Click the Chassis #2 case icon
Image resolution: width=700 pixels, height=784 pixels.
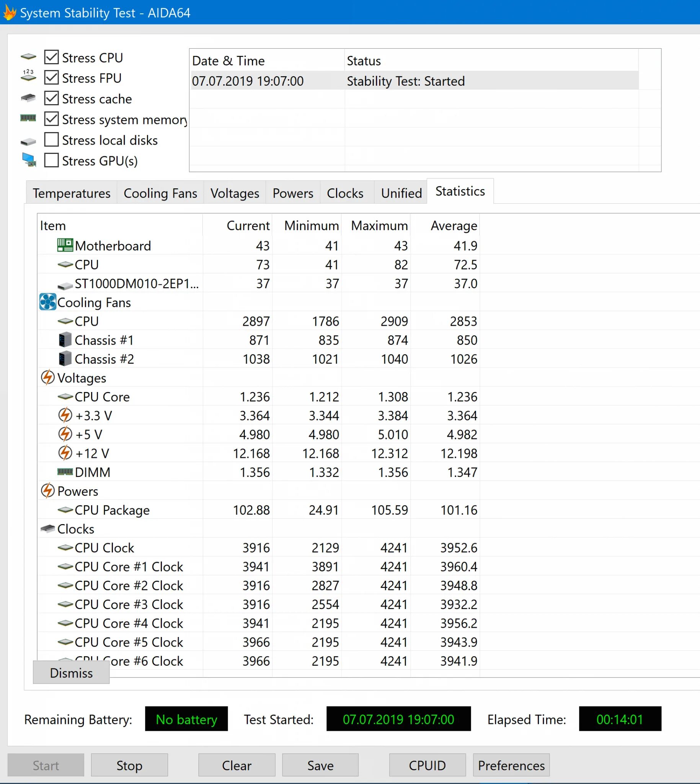coord(65,359)
